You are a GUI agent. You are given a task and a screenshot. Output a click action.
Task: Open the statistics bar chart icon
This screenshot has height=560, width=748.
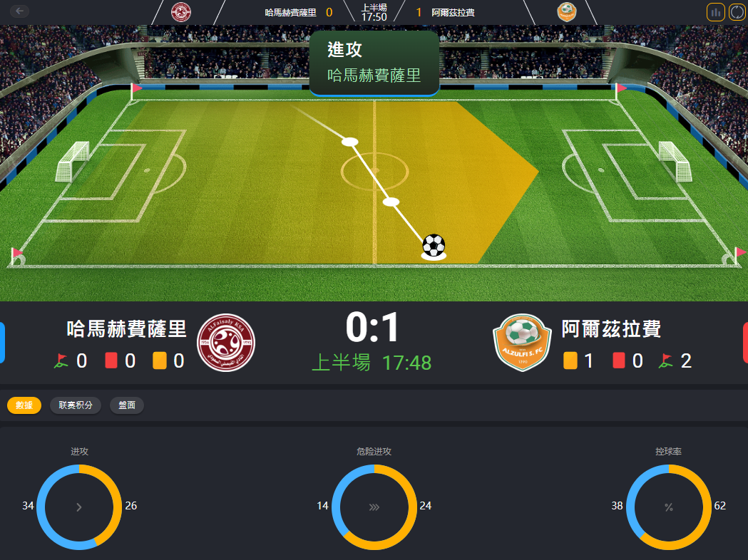(716, 12)
